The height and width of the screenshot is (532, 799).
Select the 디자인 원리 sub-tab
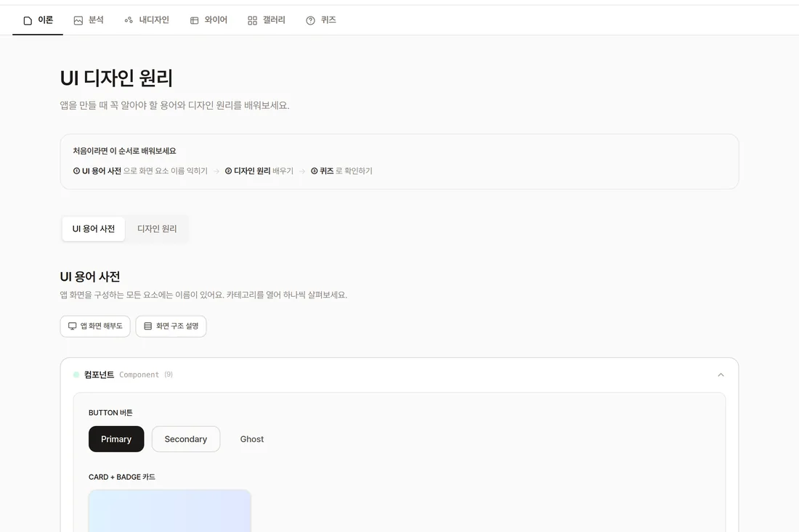tap(157, 229)
